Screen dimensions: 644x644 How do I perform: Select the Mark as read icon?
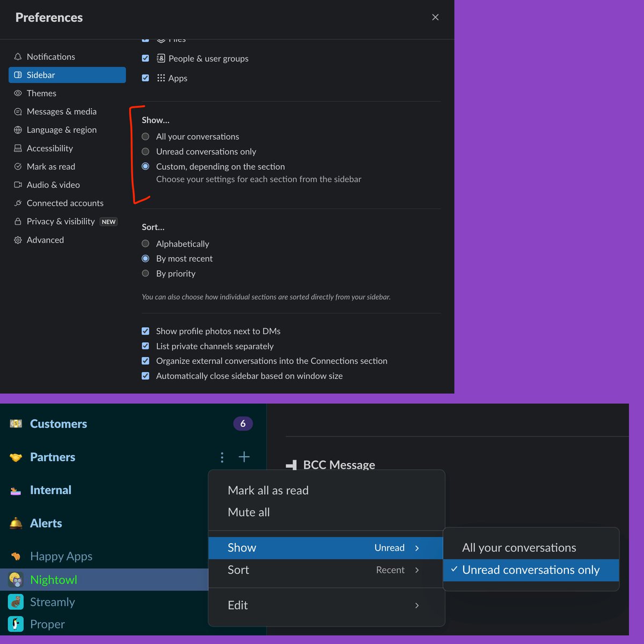pos(18,166)
